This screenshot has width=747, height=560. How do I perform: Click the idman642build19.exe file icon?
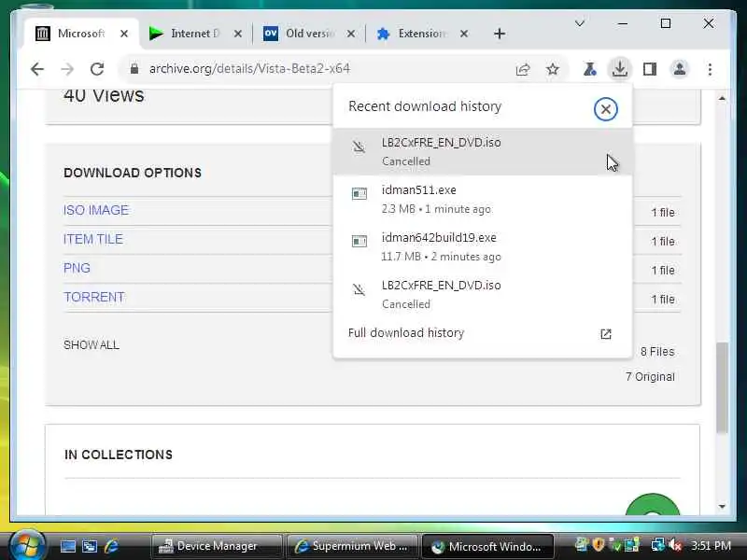click(359, 242)
